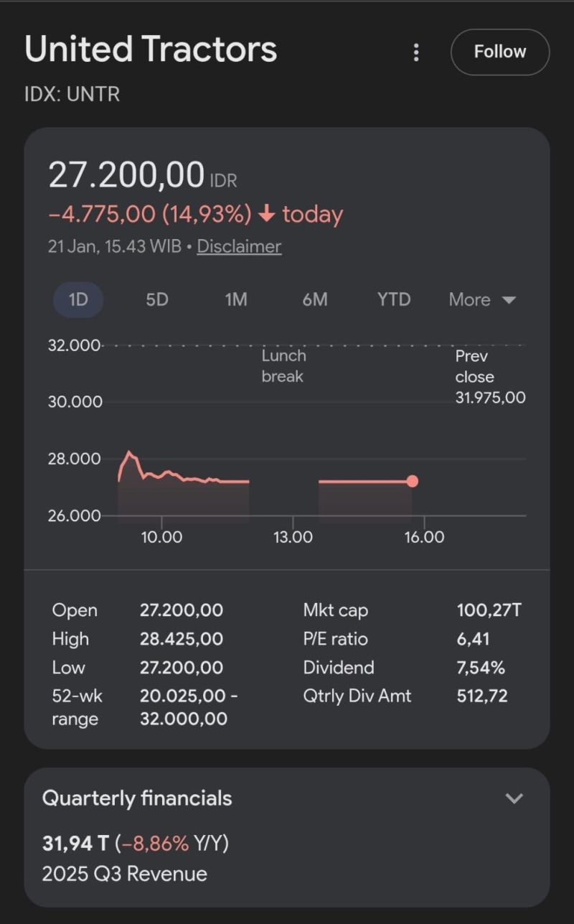Open the More time ranges dropdown

coord(482,299)
